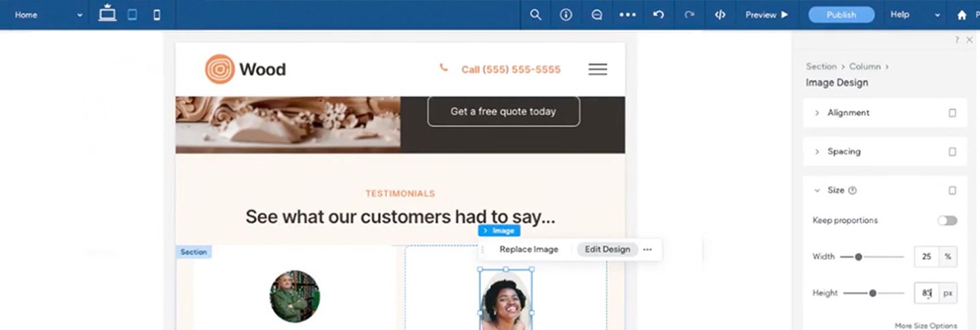The image size is (980, 330).
Task: Switch to tablet view icon
Action: [133, 14]
